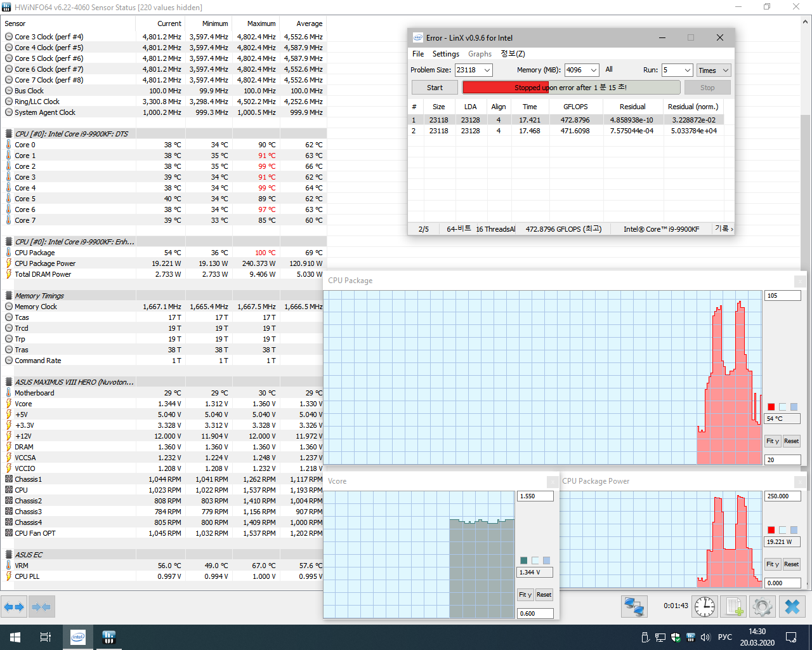Click the GFLOPS column header in LinX

tap(575, 107)
